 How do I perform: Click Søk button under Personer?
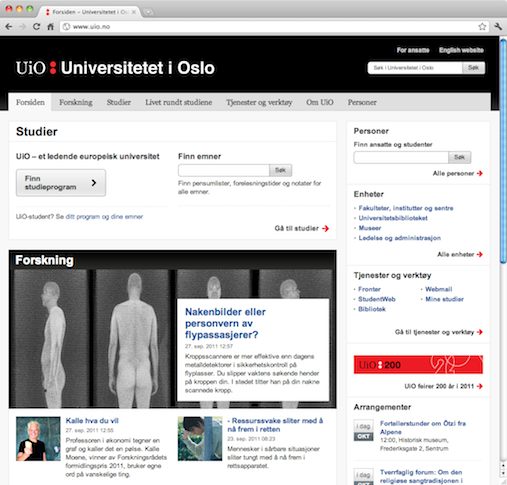point(459,157)
